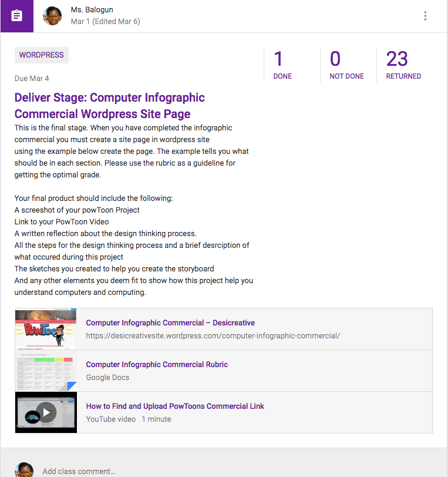The image size is (448, 477).
Task: Click the desicreativesite.wordpress.com URL text
Action: (213, 336)
